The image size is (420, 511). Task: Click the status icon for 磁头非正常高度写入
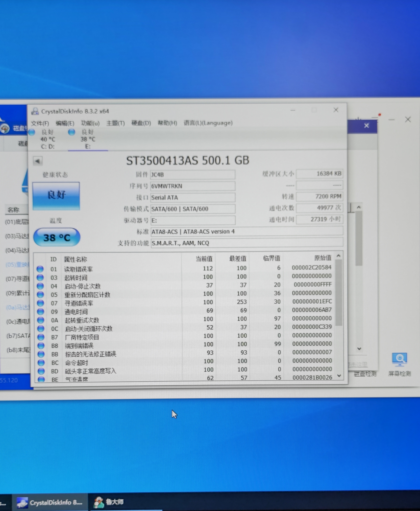41,371
